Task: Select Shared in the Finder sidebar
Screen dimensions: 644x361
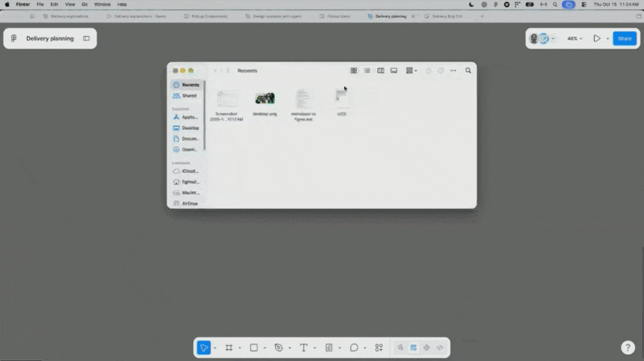Action: pos(187,95)
